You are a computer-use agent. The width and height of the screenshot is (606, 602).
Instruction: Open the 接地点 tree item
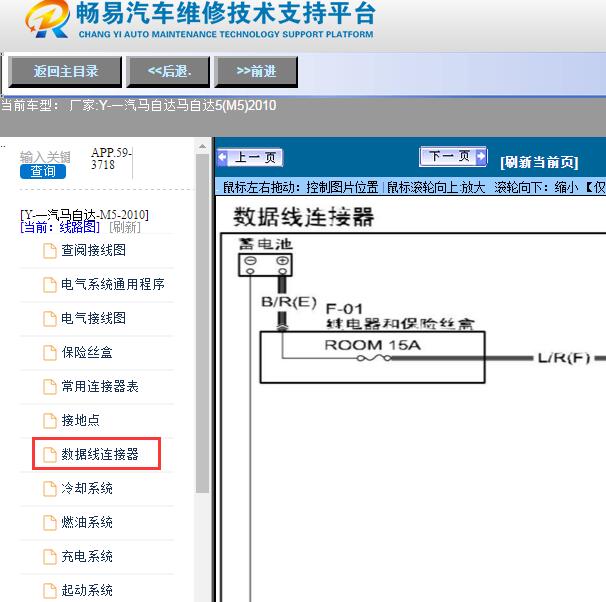(80, 420)
